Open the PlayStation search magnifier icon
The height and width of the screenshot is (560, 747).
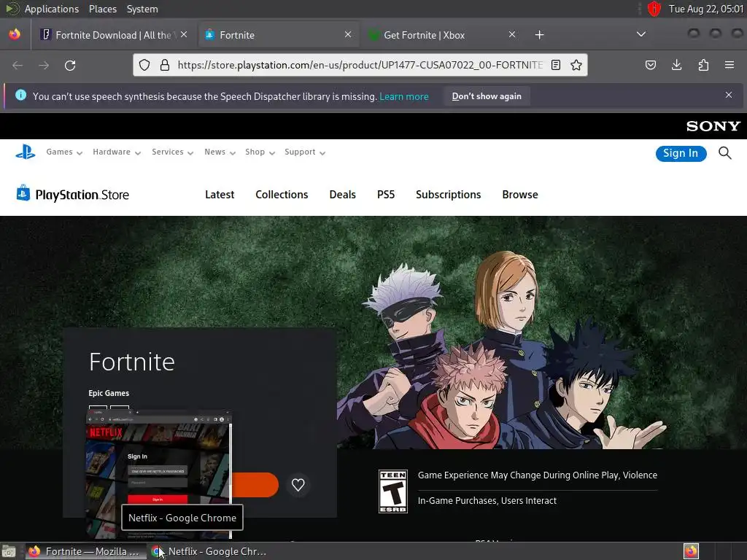(x=724, y=153)
